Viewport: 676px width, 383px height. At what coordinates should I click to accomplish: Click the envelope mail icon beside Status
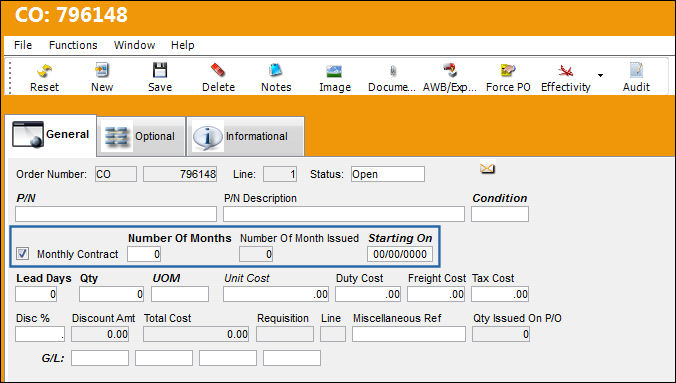(487, 168)
